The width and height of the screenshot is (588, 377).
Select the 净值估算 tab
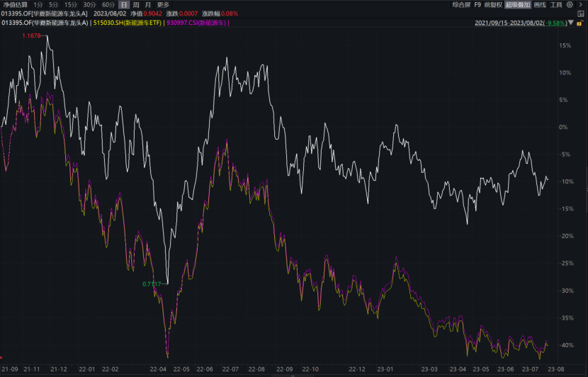pyautogui.click(x=16, y=4)
